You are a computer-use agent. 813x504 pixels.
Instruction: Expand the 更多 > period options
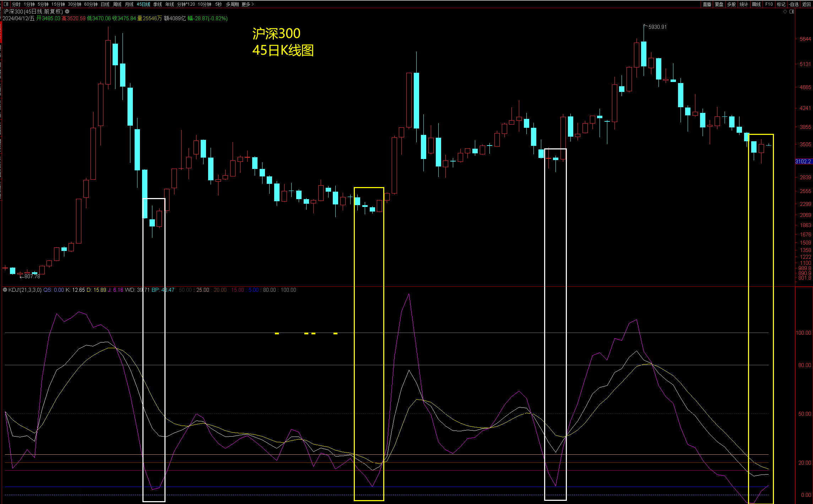pyautogui.click(x=248, y=4)
